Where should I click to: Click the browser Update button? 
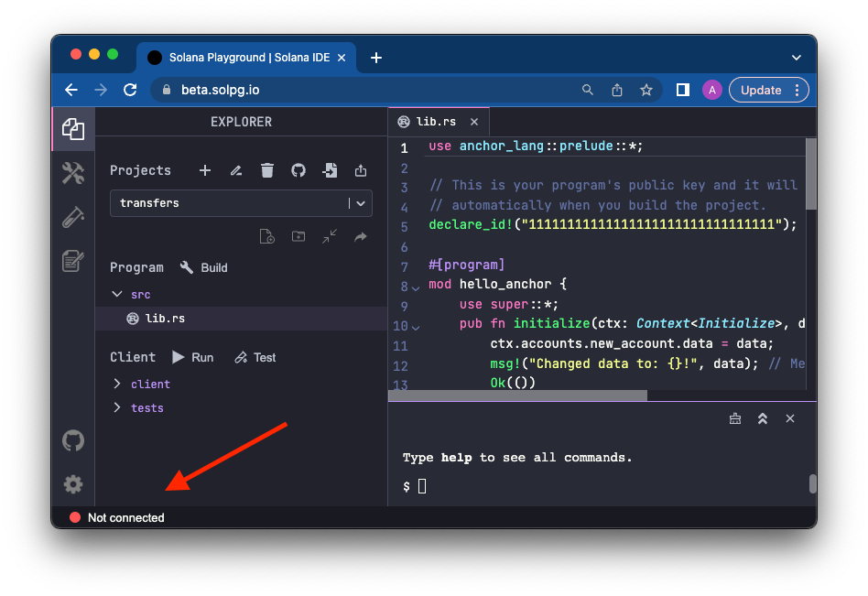[768, 90]
